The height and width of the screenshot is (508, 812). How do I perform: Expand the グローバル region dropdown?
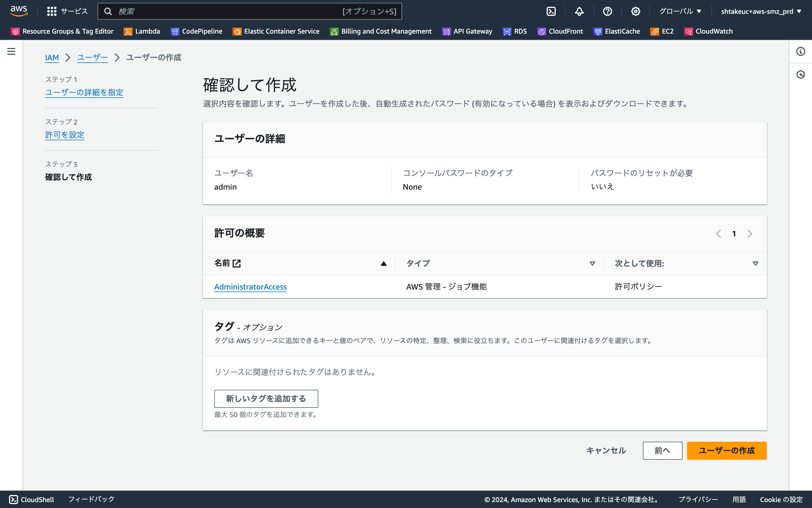pos(680,11)
